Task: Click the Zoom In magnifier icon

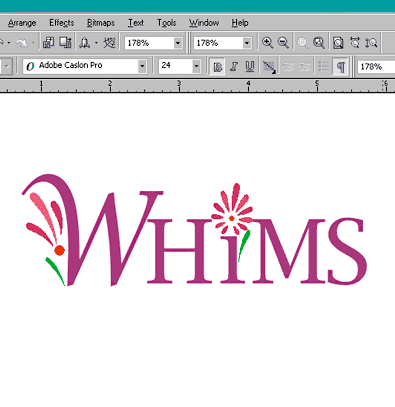Action: coord(267,43)
